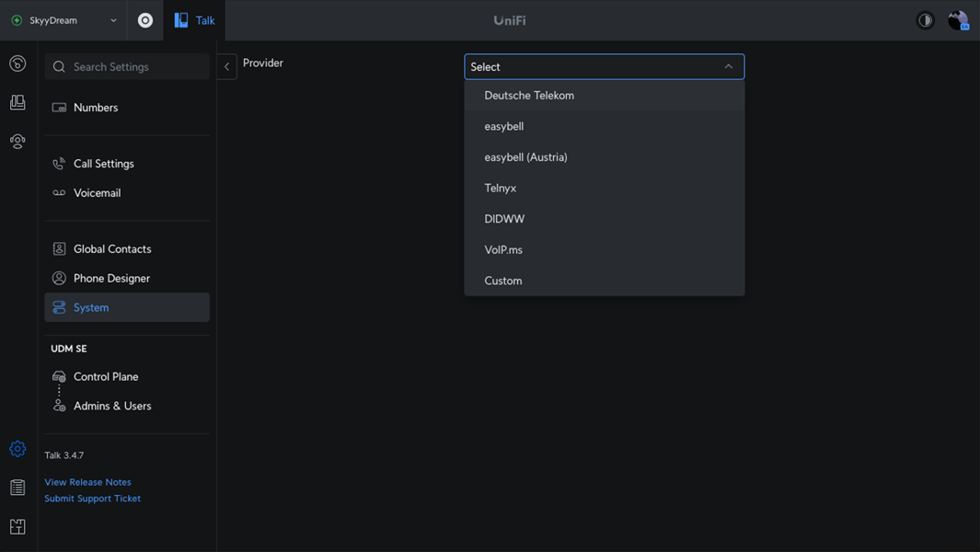The height and width of the screenshot is (552, 980).
Task: Switch to the Talk application tab
Action: tap(194, 20)
